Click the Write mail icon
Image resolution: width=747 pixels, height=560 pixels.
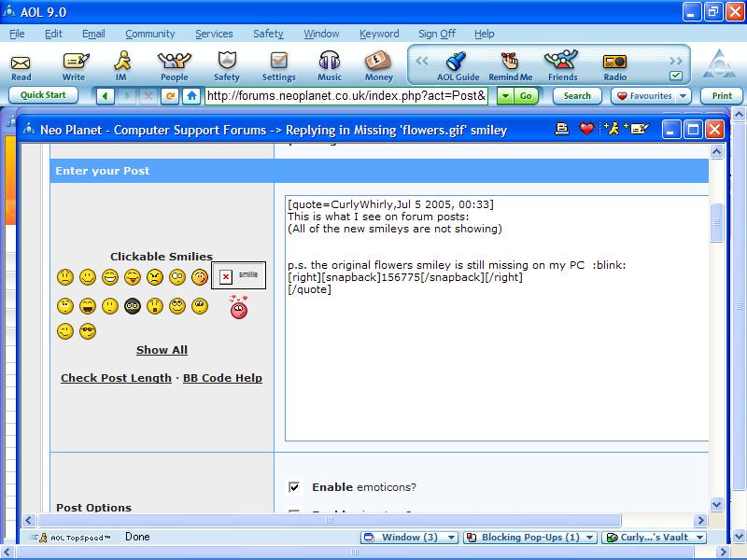click(x=75, y=67)
